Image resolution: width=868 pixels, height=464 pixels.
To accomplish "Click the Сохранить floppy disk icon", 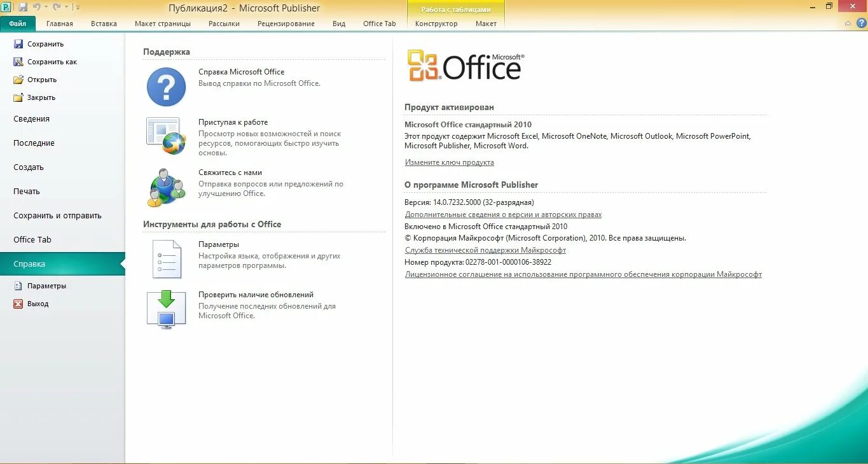I will click(x=18, y=44).
